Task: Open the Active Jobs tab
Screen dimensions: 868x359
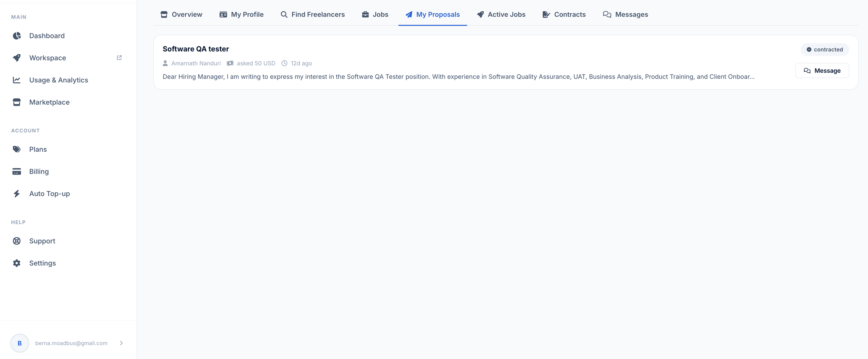Action: pyautogui.click(x=501, y=15)
